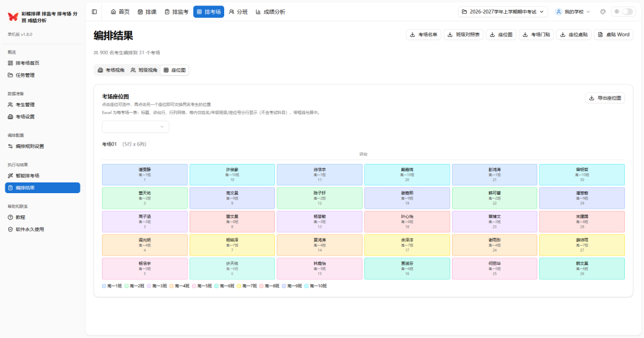The image size is (644, 338).
Task: Open 任务管理 folder item in sidebar
Action: coord(43,75)
